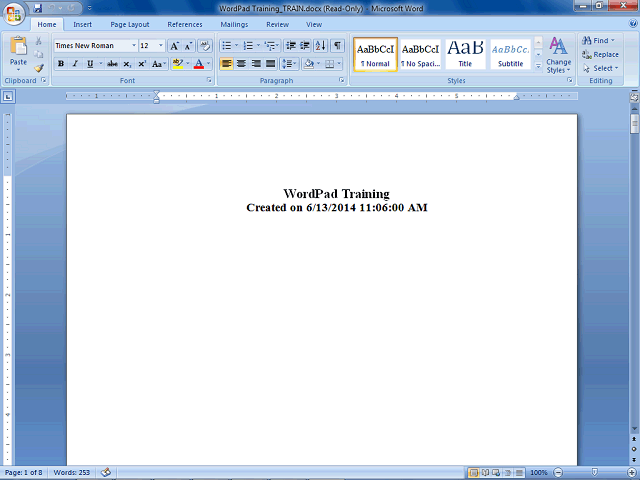Open the References tab
640x480 pixels.
[x=184, y=24]
